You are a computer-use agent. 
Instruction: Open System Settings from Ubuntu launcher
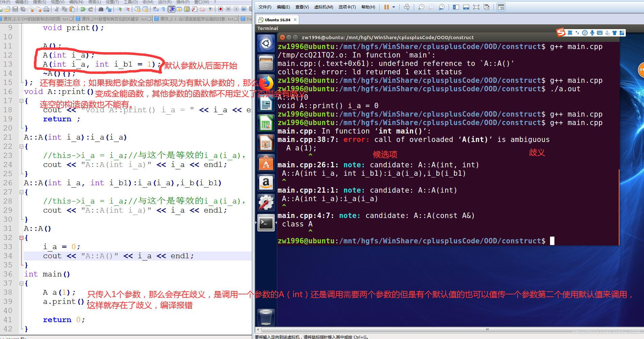pyautogui.click(x=266, y=203)
